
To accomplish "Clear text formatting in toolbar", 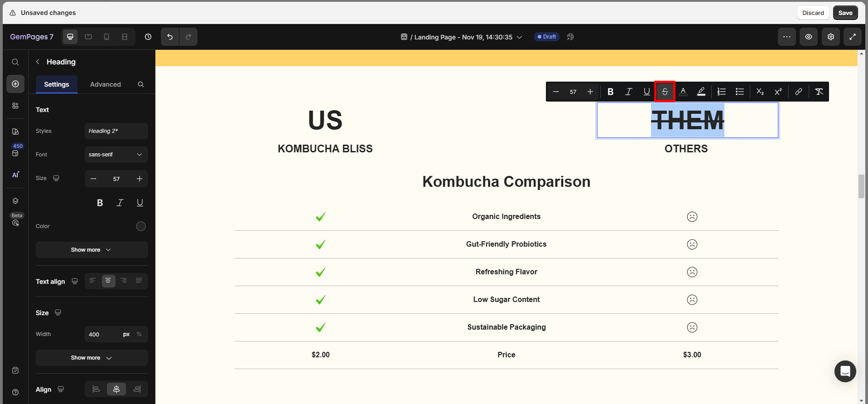I will (819, 92).
